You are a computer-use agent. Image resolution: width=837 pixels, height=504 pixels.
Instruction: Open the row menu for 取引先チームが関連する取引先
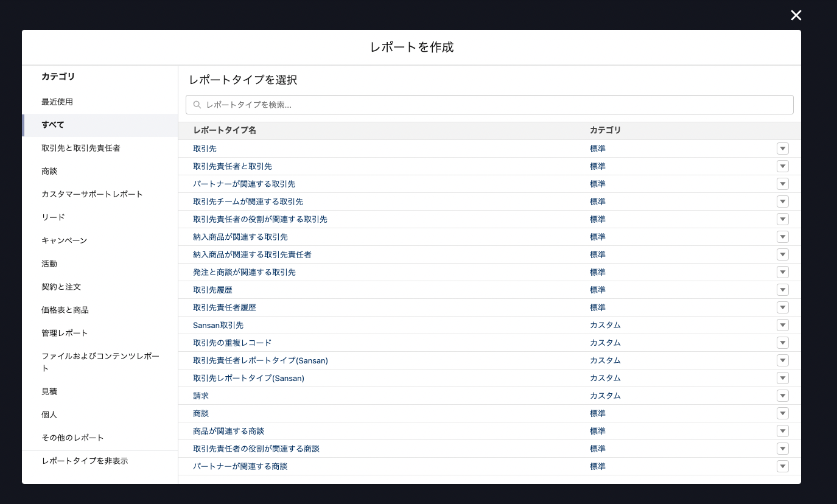pyautogui.click(x=783, y=201)
